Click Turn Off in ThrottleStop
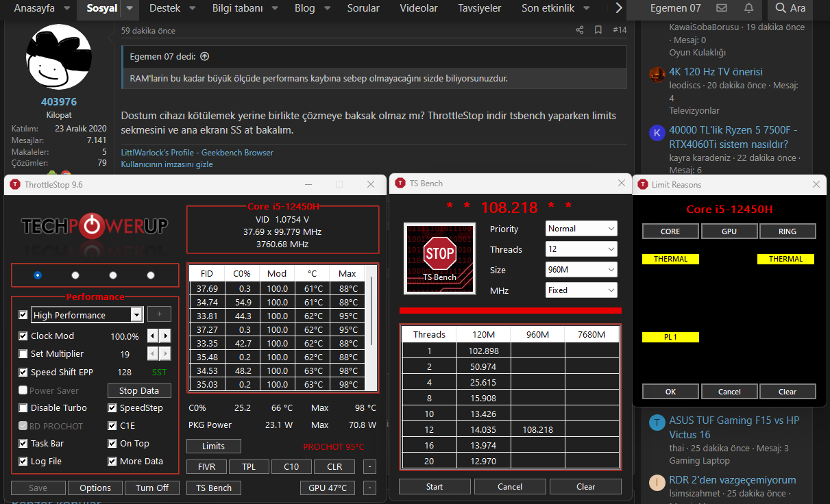The width and height of the screenshot is (830, 504). (152, 488)
